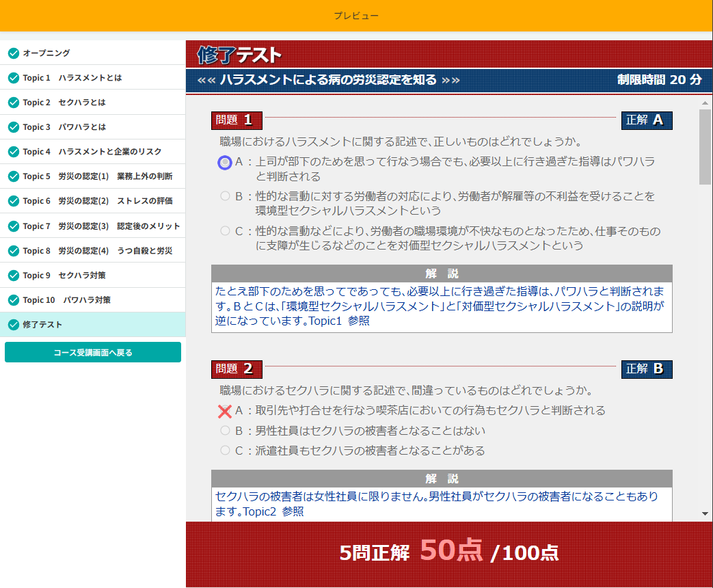Image resolution: width=713 pixels, height=588 pixels.
Task: Go to Topic 2 セクハラとは
Action: pyautogui.click(x=93, y=102)
